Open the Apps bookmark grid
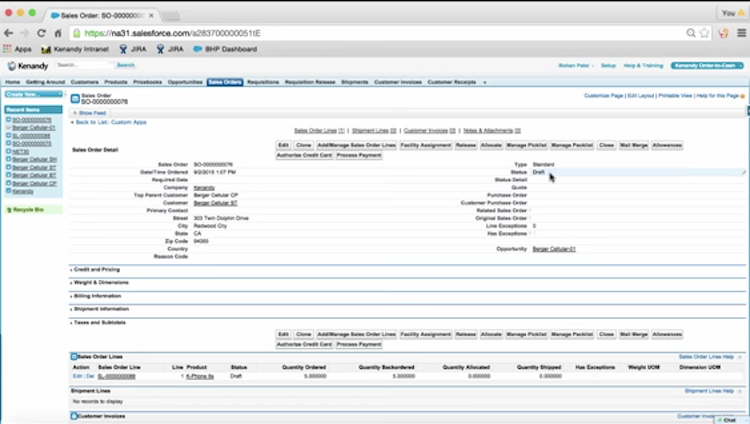The width and height of the screenshot is (750, 424). pyautogui.click(x=17, y=49)
